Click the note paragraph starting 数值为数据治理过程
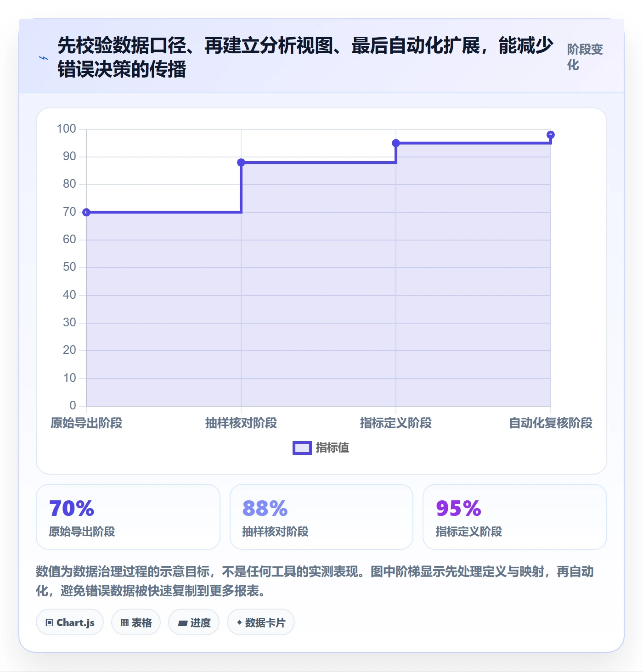The image size is (643, 672). 315,581
